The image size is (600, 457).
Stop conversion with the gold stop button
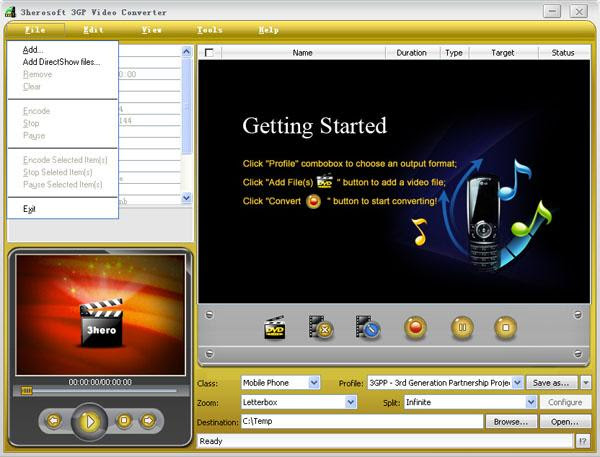(x=505, y=328)
